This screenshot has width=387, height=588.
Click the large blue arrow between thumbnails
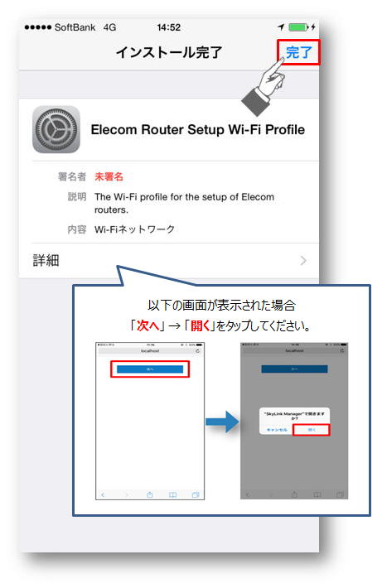222,422
